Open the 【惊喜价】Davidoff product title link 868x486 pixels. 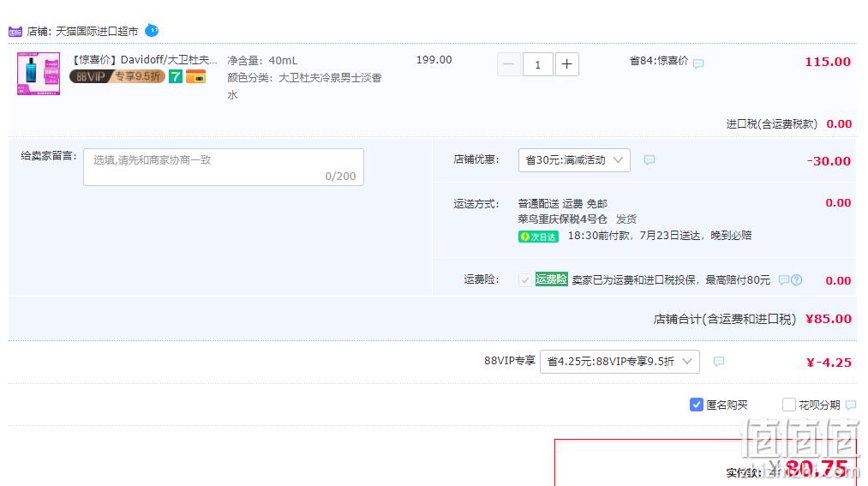point(145,60)
